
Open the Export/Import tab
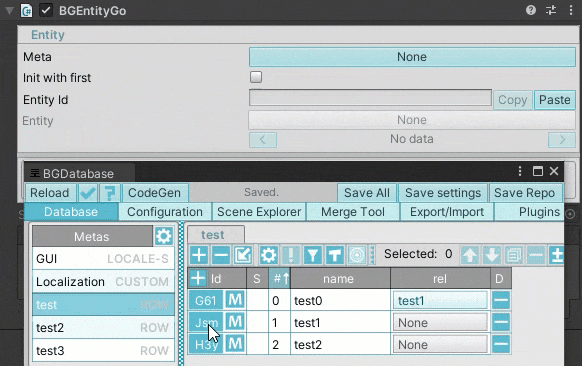[447, 212]
